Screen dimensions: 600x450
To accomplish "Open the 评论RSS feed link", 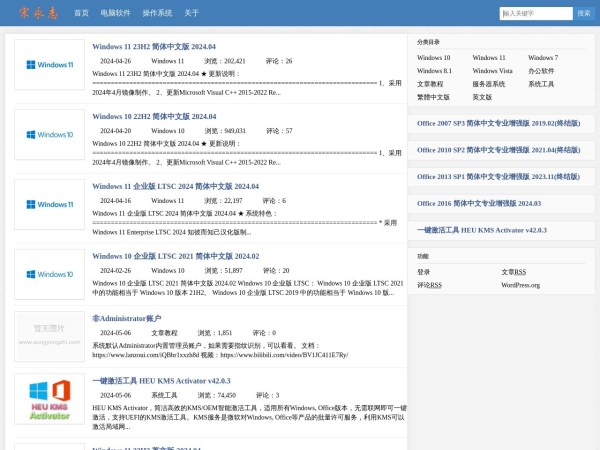I will (429, 285).
